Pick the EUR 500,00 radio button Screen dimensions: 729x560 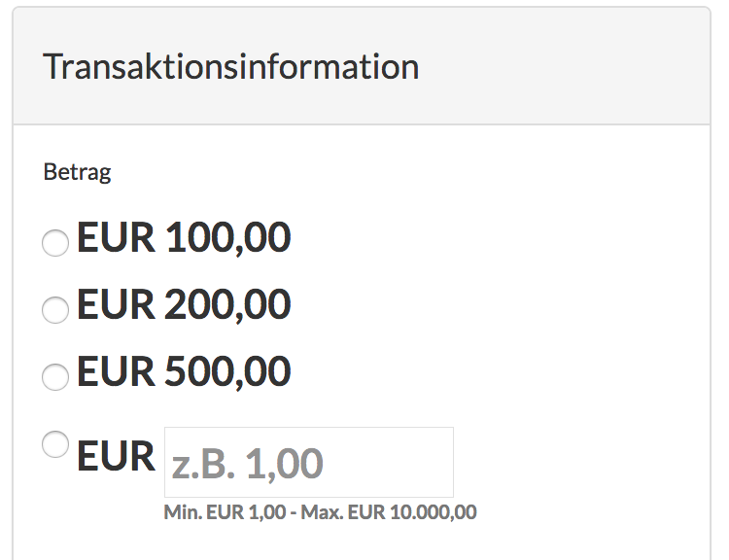coord(55,377)
